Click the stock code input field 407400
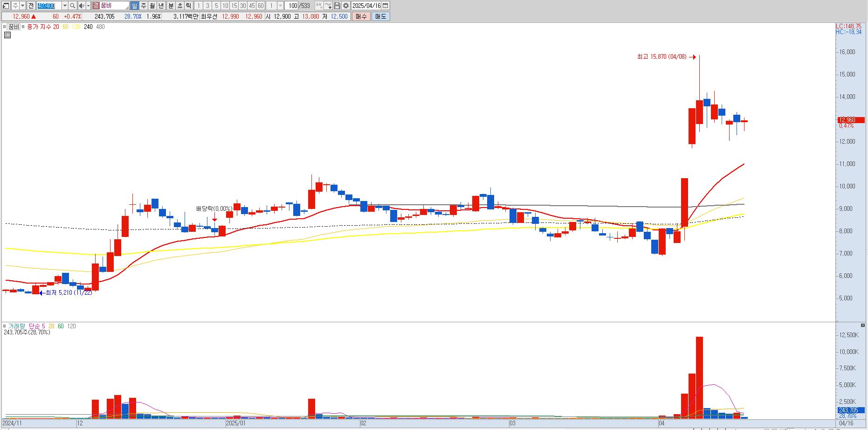The image size is (868, 430). [49, 6]
